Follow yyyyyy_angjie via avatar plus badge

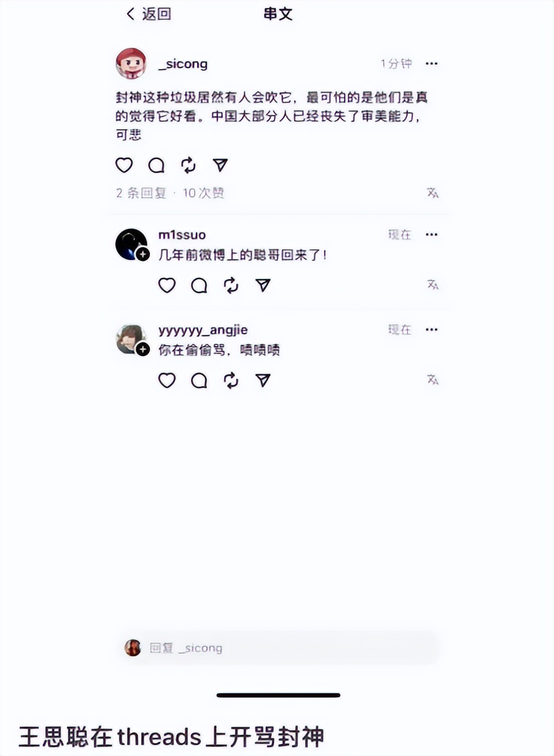[x=143, y=349]
